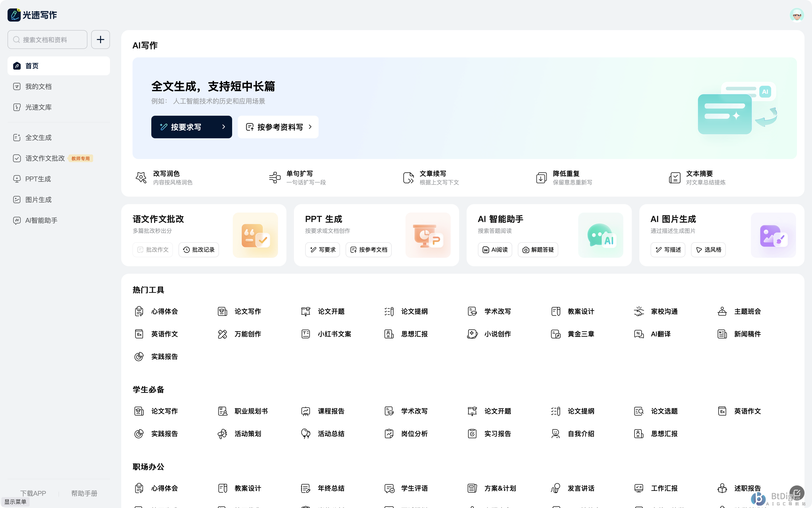The width and height of the screenshot is (812, 508).
Task: Click the 文章续写 icon
Action: tap(408, 177)
